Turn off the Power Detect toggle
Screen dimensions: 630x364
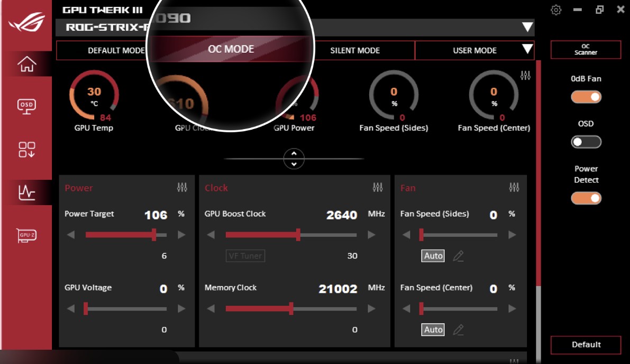point(586,198)
